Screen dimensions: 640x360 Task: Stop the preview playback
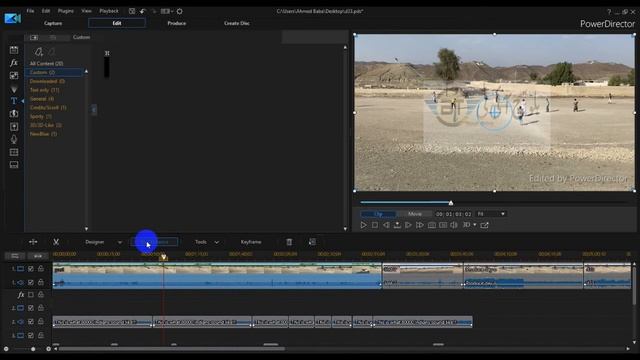point(375,225)
